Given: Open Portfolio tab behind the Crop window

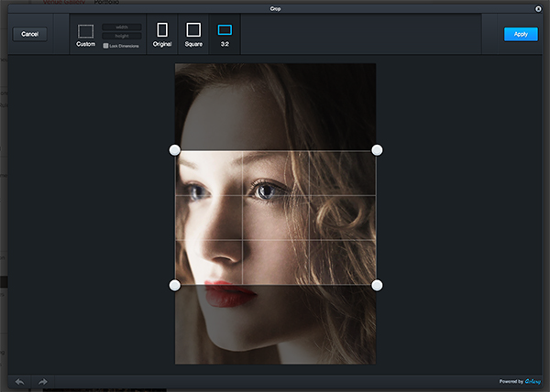Looking at the screenshot, I should 106,2.
